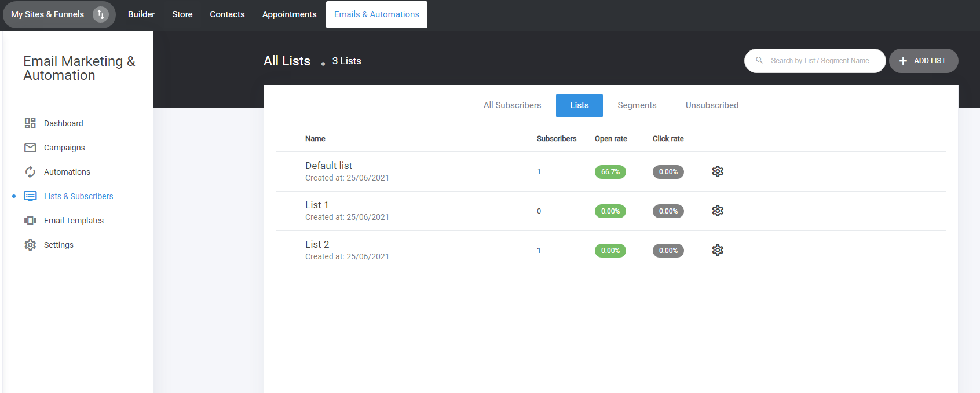
Task: Open the Default list entry
Action: pyautogui.click(x=328, y=166)
